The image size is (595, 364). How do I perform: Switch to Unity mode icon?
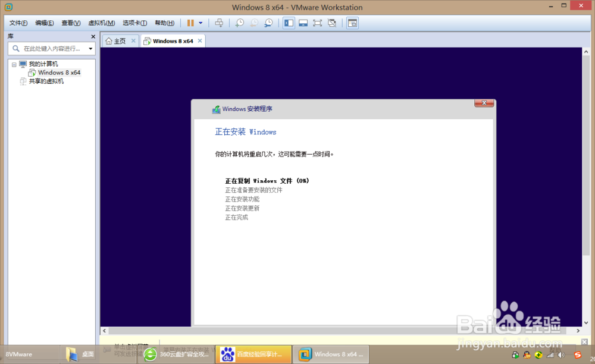pyautogui.click(x=331, y=23)
